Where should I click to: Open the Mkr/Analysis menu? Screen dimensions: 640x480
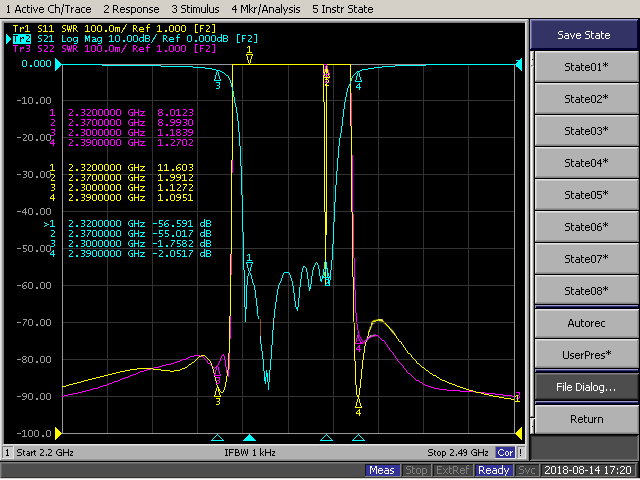coord(266,9)
